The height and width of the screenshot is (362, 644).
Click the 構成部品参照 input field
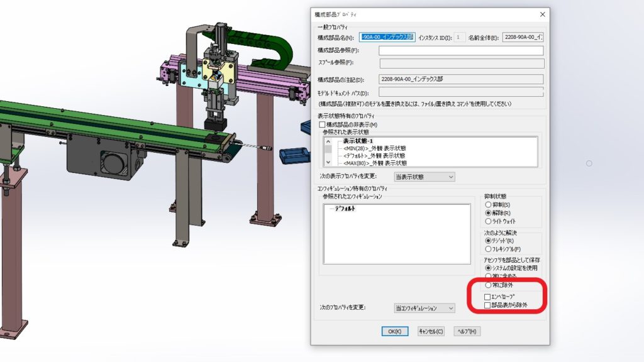click(462, 51)
